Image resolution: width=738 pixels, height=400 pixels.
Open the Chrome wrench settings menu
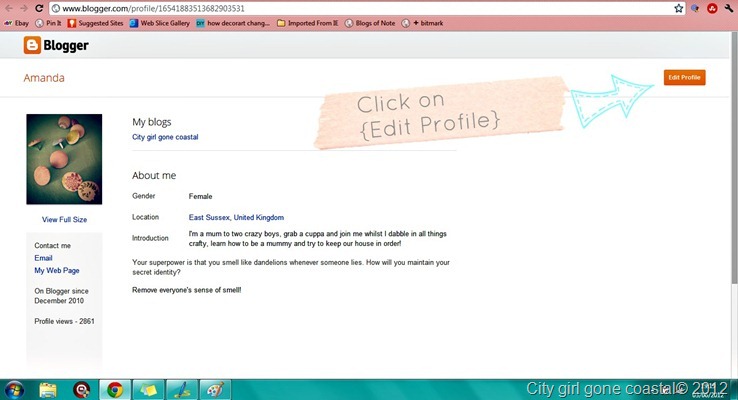point(729,8)
